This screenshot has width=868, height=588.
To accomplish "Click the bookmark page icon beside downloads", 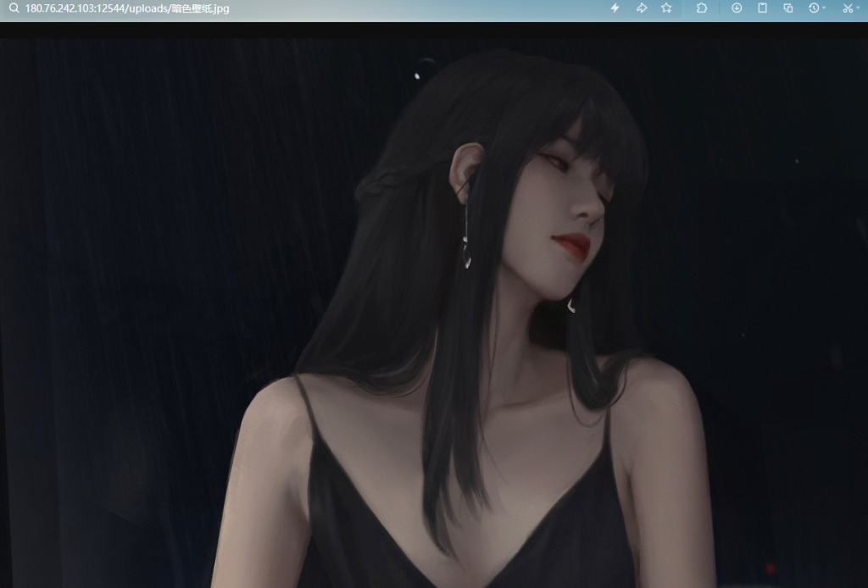I will coord(762,8).
